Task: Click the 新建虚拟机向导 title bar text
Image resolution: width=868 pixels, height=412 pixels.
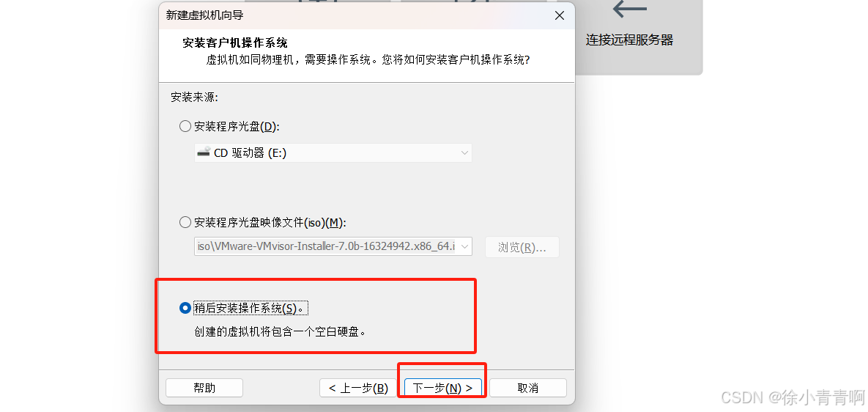Action: [x=205, y=15]
